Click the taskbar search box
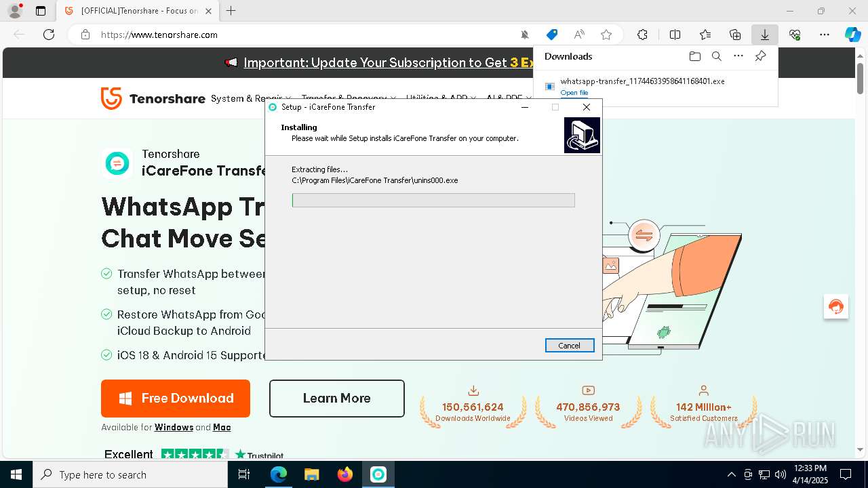Image resolution: width=868 pixels, height=488 pixels. click(130, 474)
